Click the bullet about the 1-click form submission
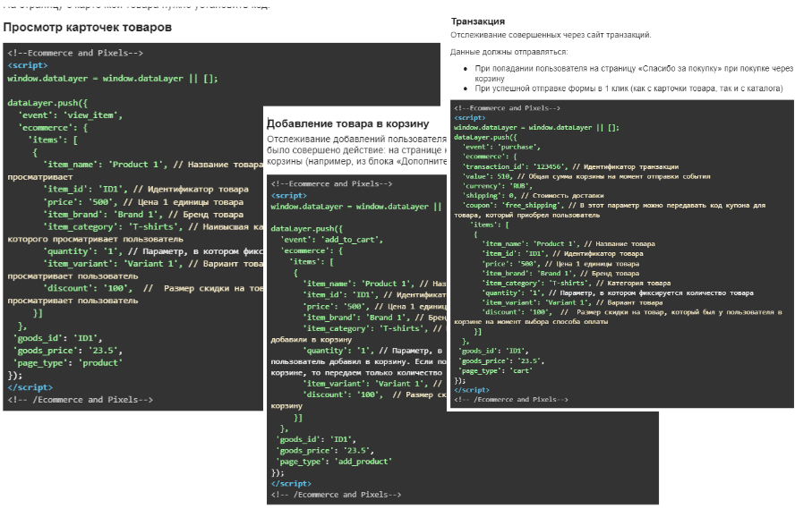Image resolution: width=812 pixels, height=509 pixels. pos(628,89)
